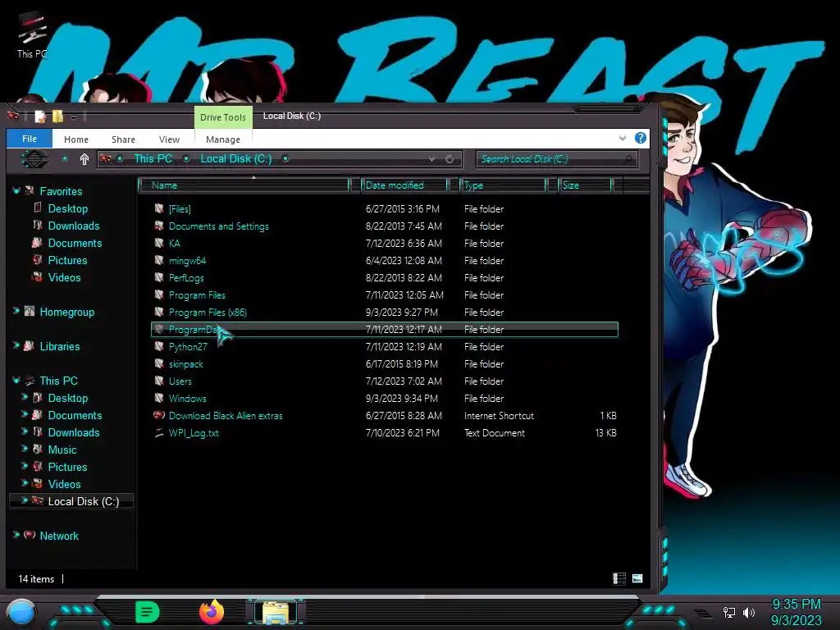The width and height of the screenshot is (840, 630).
Task: Open Firefox from the taskbar
Action: click(x=212, y=612)
